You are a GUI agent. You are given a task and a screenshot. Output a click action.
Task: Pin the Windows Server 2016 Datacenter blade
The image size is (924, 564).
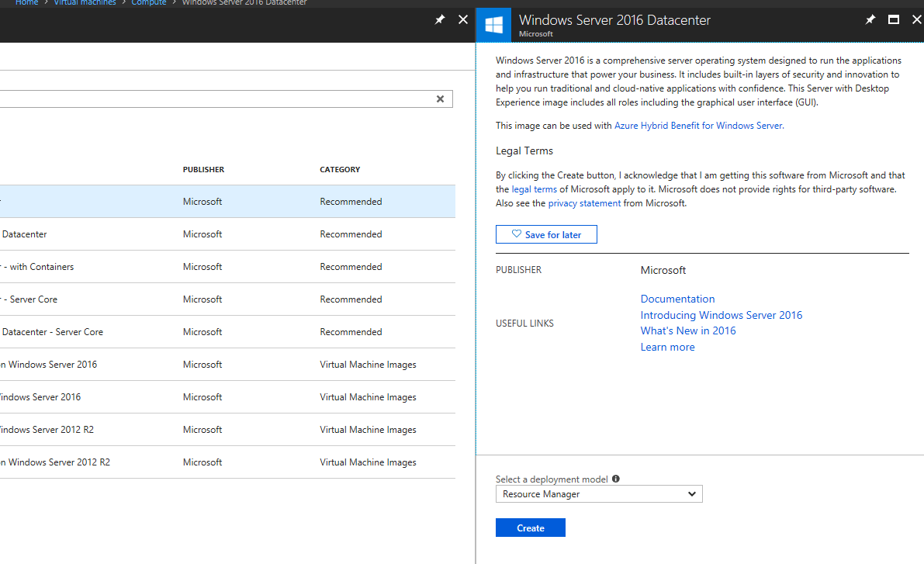coord(870,20)
